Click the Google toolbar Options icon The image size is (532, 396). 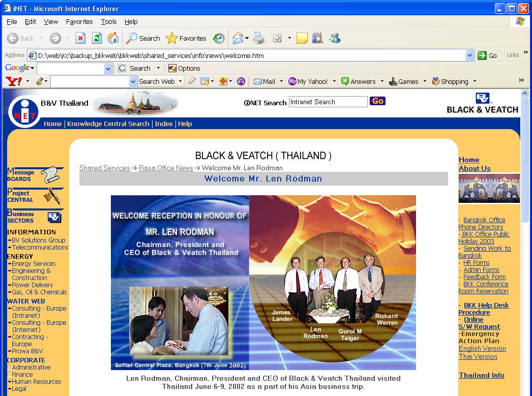click(172, 68)
